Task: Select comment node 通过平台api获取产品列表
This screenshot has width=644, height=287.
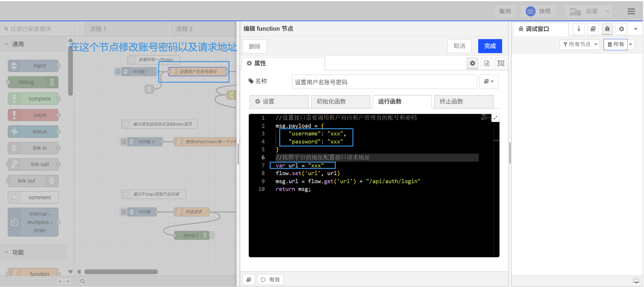Action: click(154, 194)
